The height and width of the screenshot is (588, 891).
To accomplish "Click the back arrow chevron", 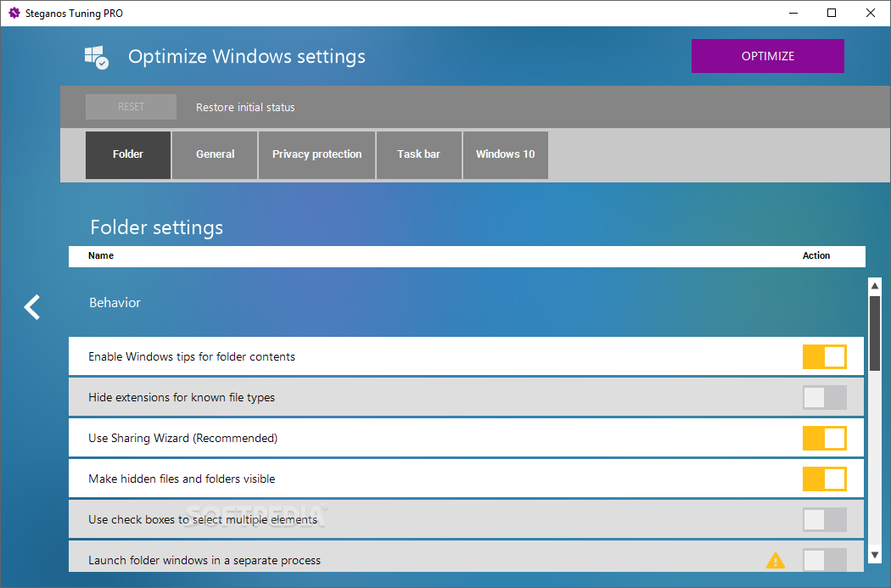I will tap(32, 307).
